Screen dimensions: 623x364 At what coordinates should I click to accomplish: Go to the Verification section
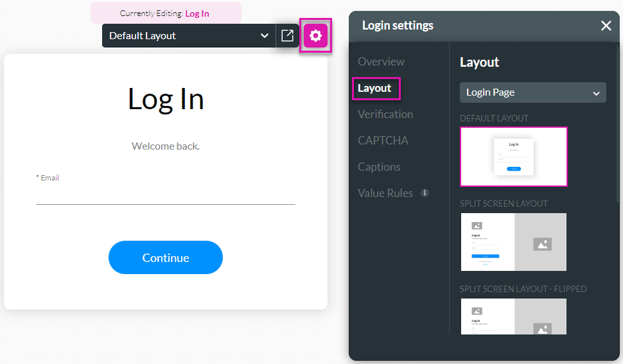pos(385,114)
